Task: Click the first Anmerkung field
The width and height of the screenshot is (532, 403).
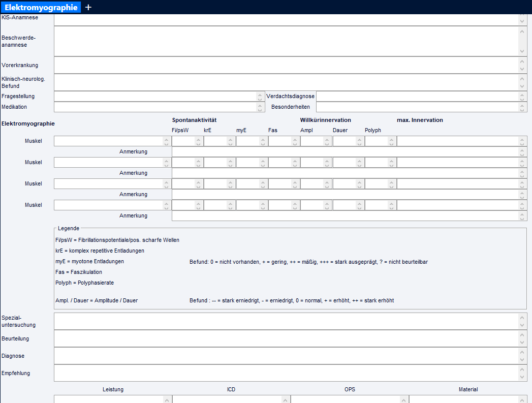Action: [350, 151]
